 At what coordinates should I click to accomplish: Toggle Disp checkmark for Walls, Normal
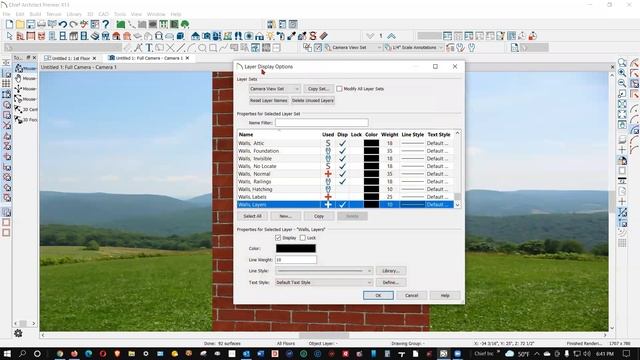point(342,174)
